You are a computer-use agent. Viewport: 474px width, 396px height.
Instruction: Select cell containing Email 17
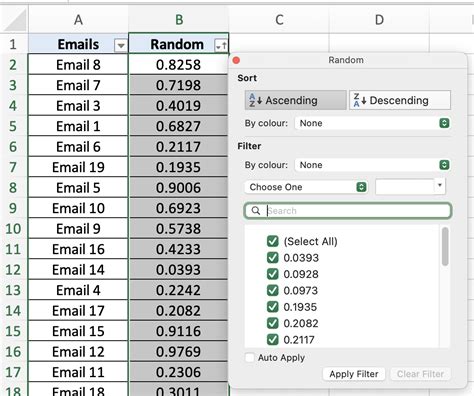tap(78, 311)
